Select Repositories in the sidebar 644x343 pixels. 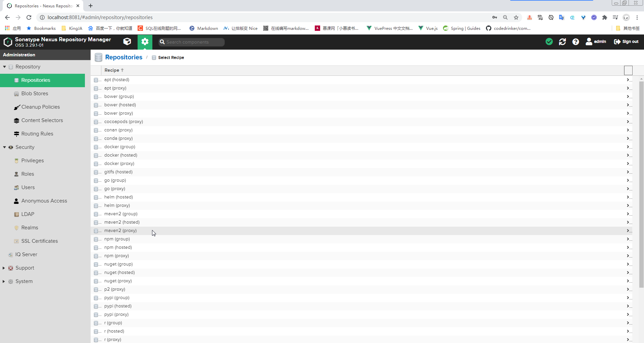click(43, 80)
